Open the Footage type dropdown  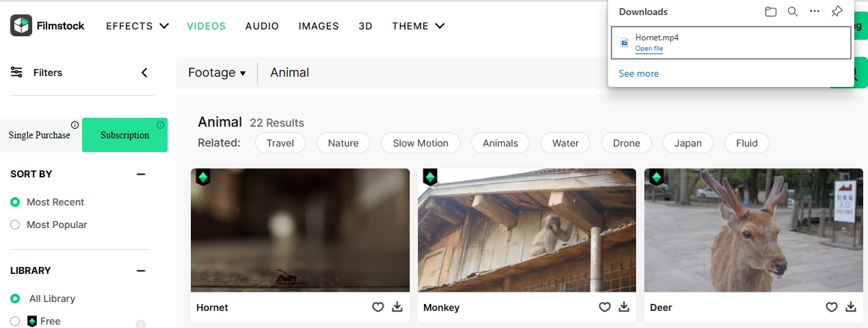217,73
